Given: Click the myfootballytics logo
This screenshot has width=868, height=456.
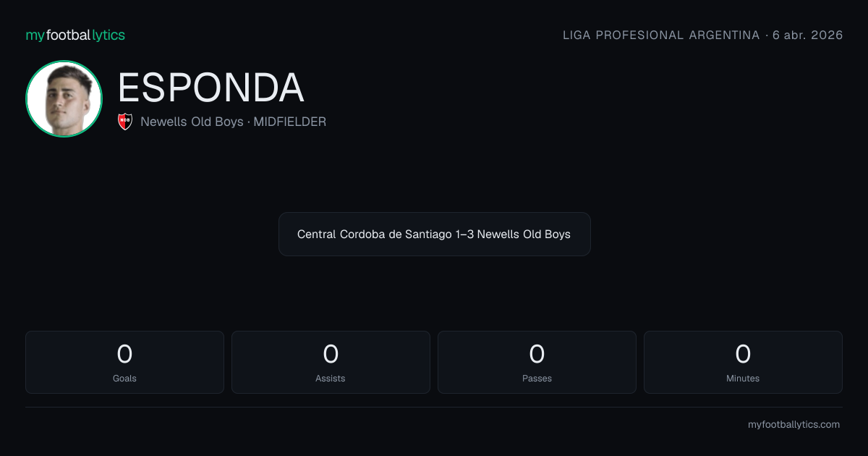Looking at the screenshot, I should pos(75,35).
